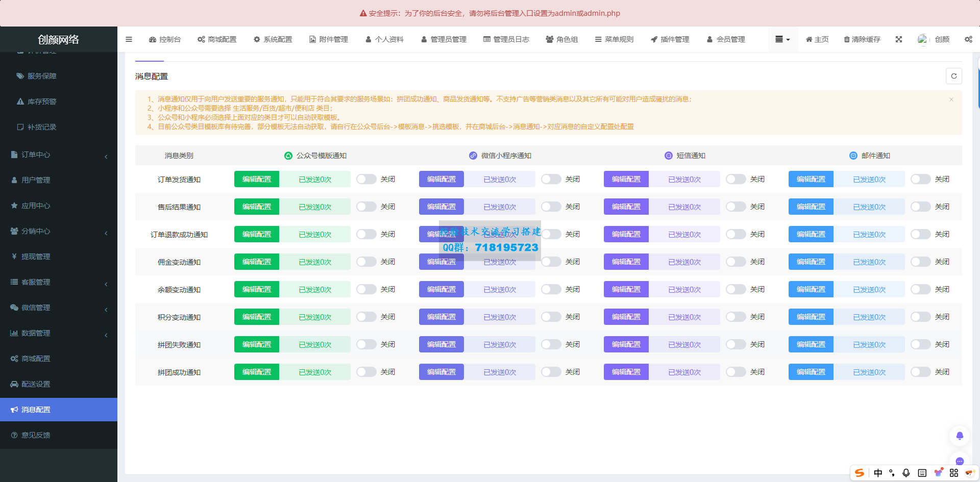Image resolution: width=980 pixels, height=482 pixels.
Task: Switch the IME 中 language mode indicator
Action: (x=878, y=473)
